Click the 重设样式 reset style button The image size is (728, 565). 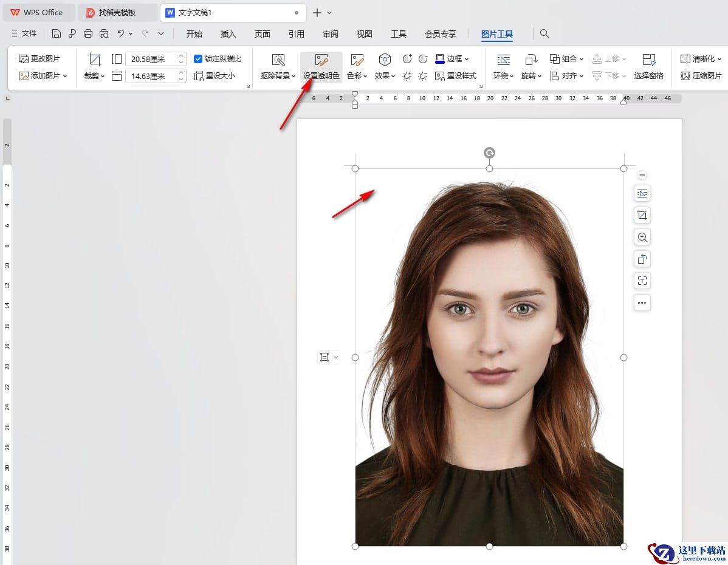click(456, 76)
